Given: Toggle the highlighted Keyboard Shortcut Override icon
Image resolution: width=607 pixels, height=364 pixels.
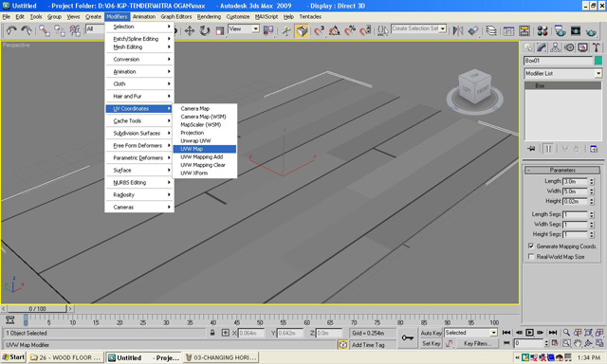Looking at the screenshot, I should [302, 30].
